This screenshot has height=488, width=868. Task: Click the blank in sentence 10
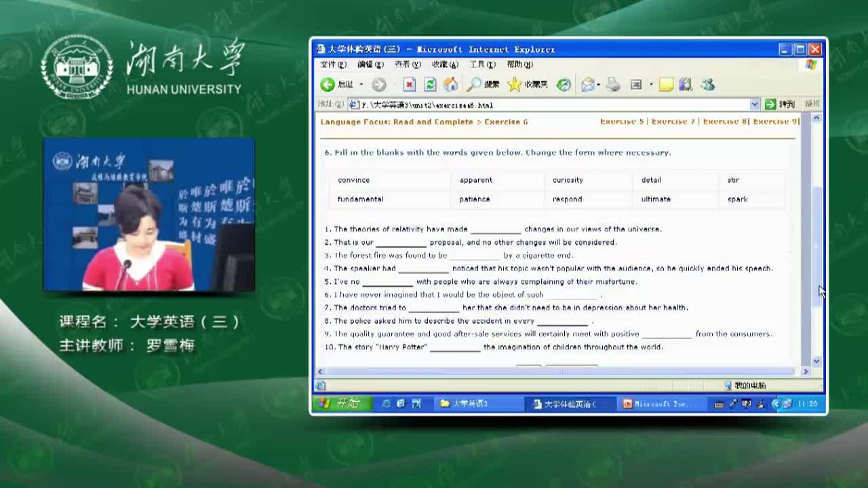[x=455, y=347]
